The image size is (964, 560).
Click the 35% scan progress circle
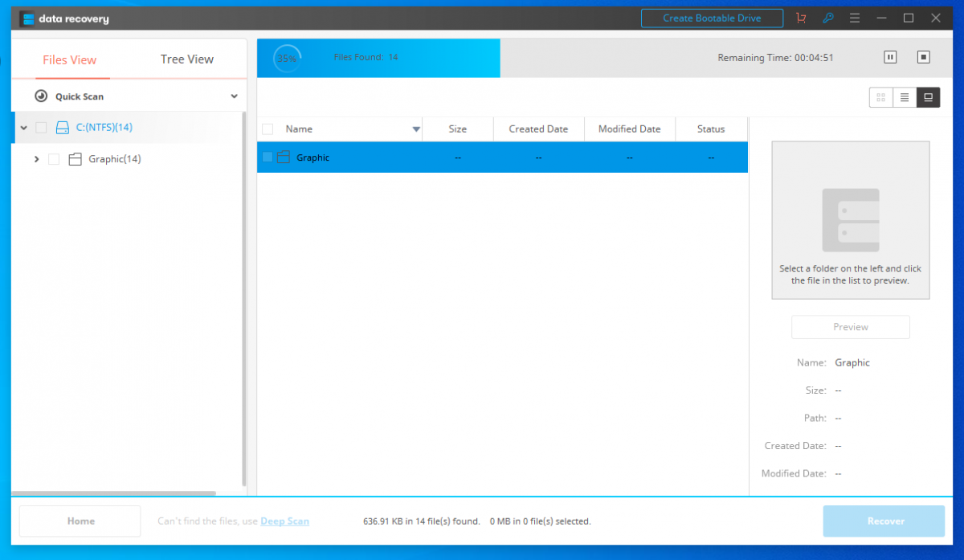tap(287, 59)
